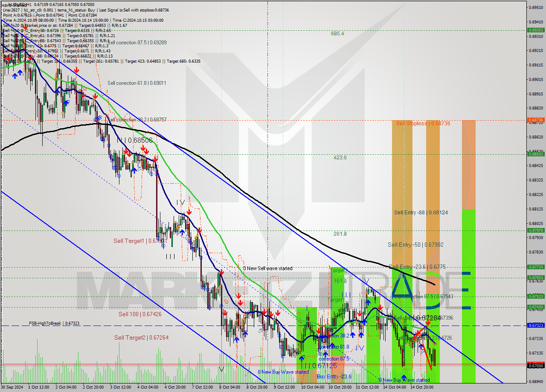Click the Point A / Point B / Point C line
This screenshot has width=546, height=392.
coord(50,15)
